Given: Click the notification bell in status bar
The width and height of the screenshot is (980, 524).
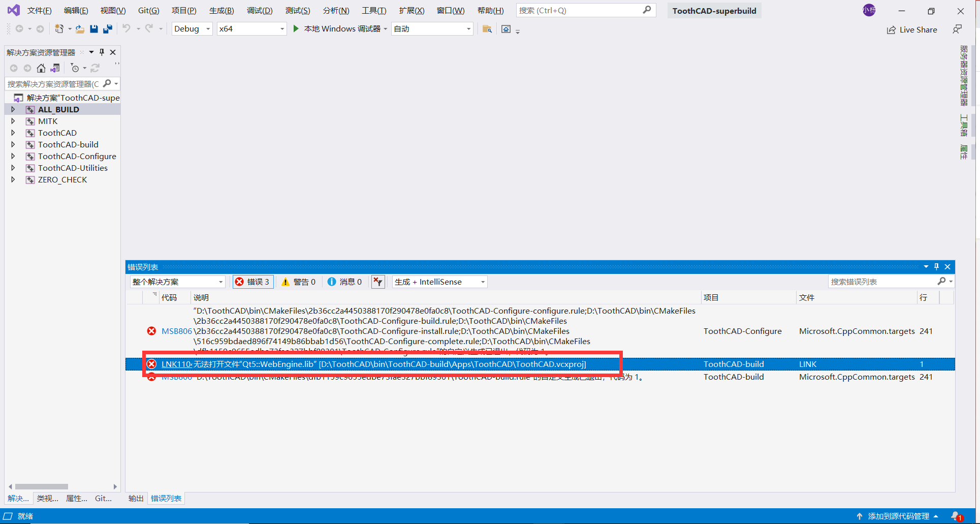Looking at the screenshot, I should coord(957,516).
